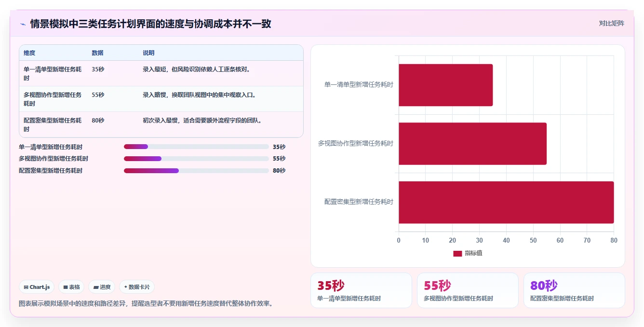Click the chart bar for 多视图协作型新增任务耗时
Viewport: 644px width, 327px height.
tap(472, 144)
